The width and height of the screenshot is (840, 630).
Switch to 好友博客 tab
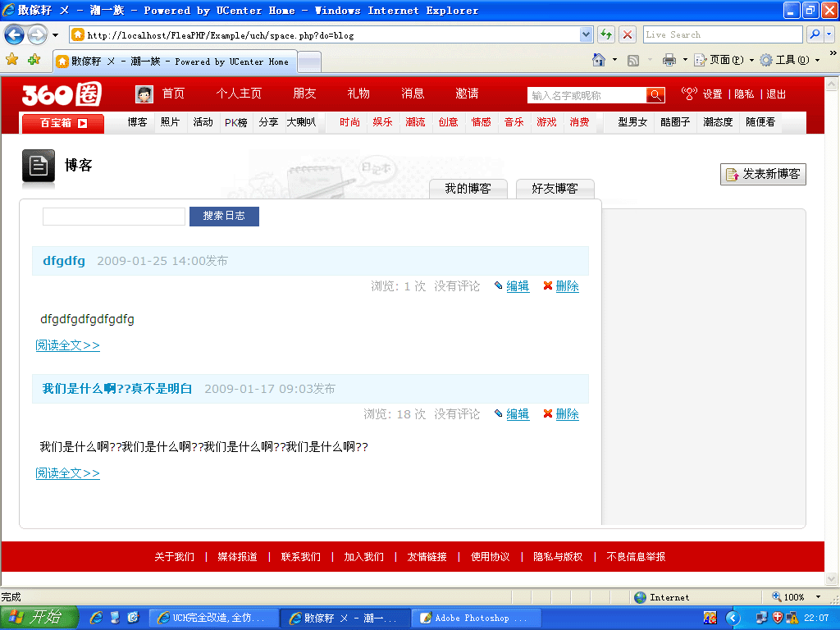(555, 189)
